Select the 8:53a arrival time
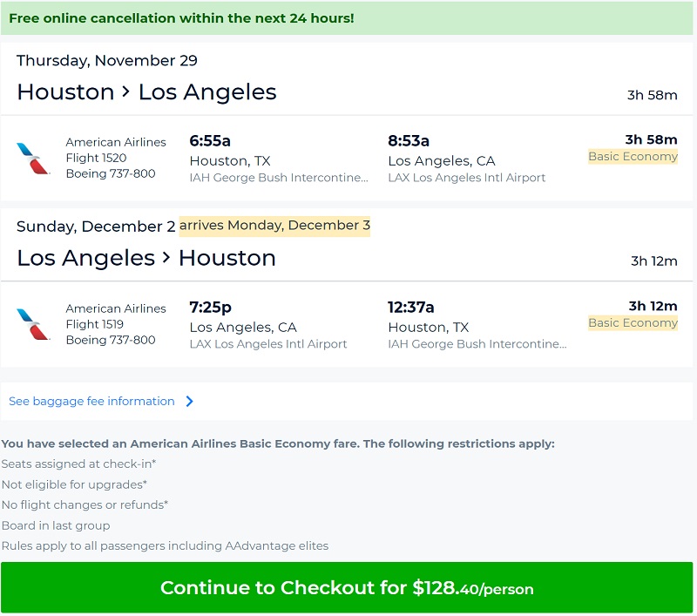 409,141
